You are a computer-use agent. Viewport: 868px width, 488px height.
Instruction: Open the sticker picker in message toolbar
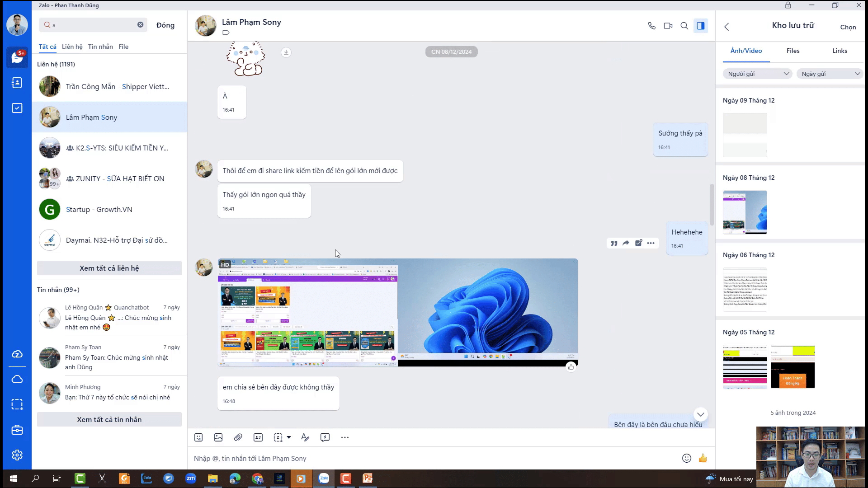tap(198, 437)
